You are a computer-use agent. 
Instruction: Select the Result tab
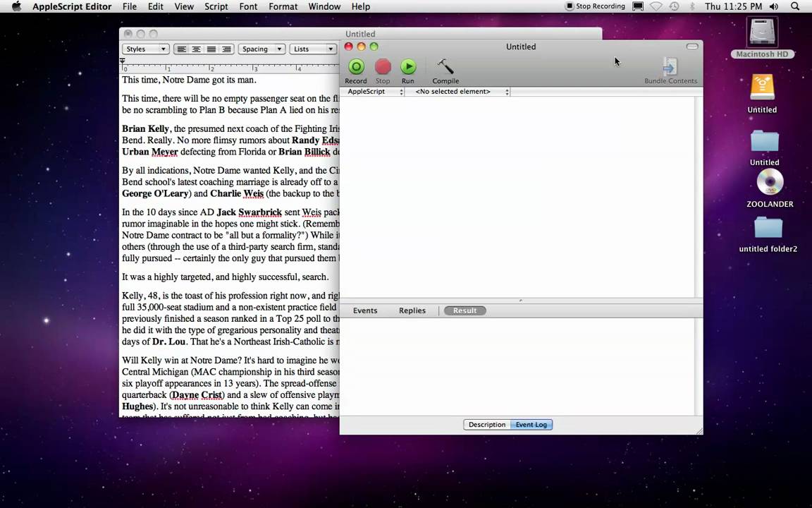coord(465,310)
